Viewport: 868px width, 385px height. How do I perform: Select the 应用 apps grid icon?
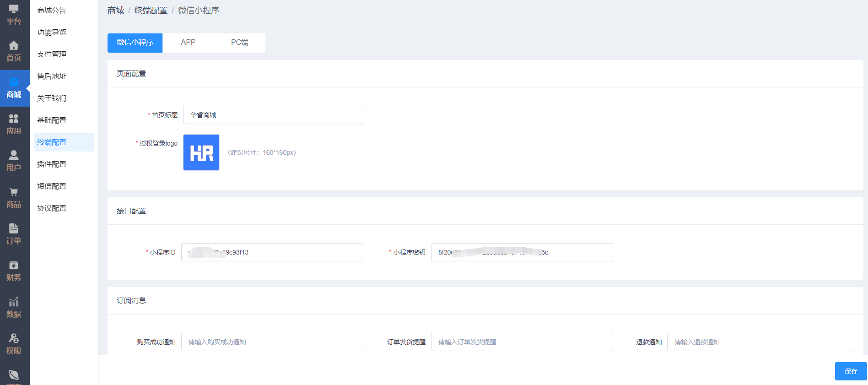[x=14, y=119]
